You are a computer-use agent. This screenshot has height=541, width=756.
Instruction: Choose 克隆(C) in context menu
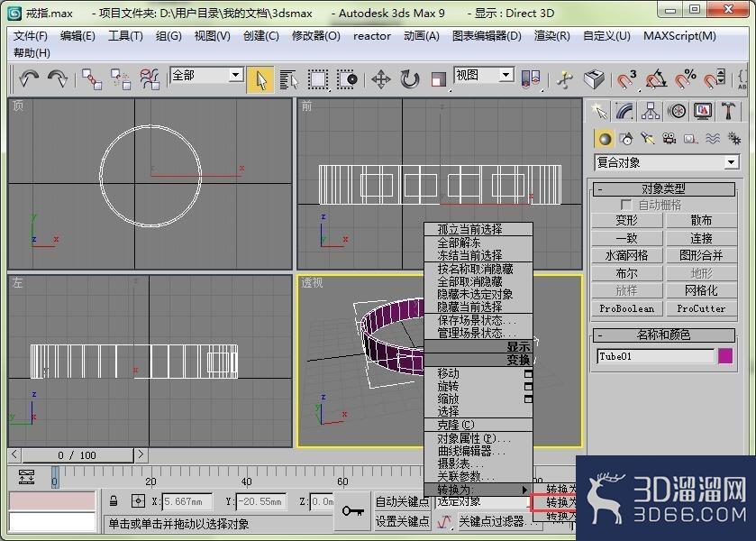(478, 426)
